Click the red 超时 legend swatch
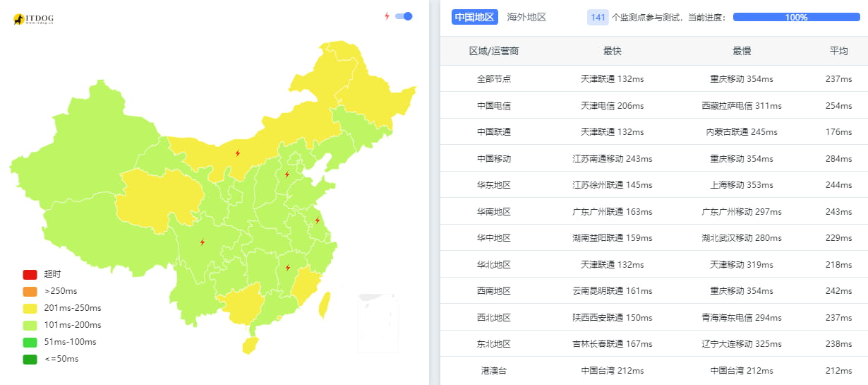This screenshot has height=385, width=868. 30,274
